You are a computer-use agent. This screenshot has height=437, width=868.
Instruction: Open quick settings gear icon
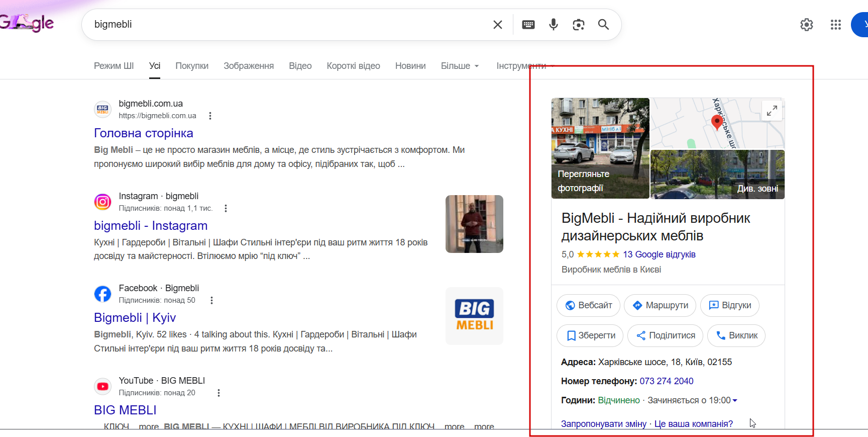coord(807,25)
